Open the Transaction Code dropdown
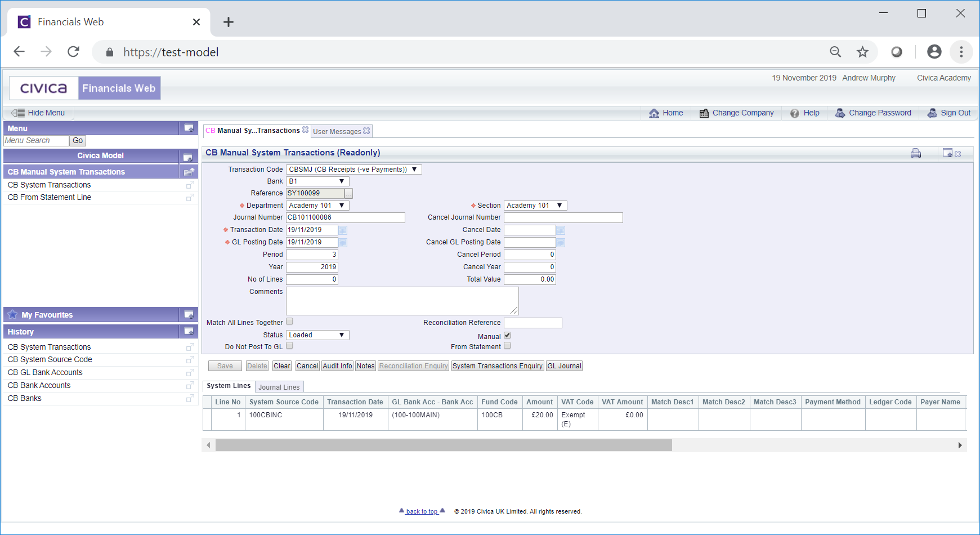 (354, 170)
